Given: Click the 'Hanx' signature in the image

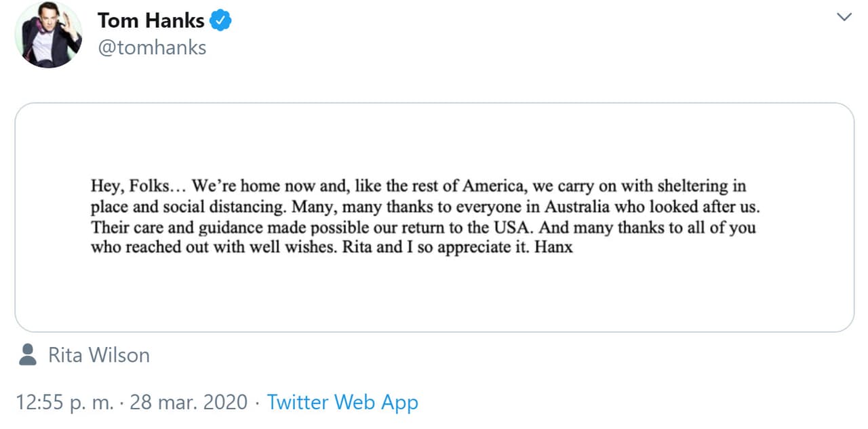Looking at the screenshot, I should pos(553,247).
